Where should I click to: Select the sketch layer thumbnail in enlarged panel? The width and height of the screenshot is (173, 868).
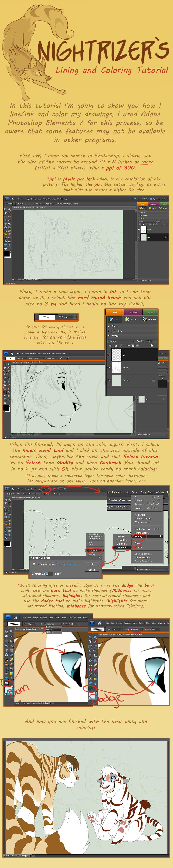point(116,367)
